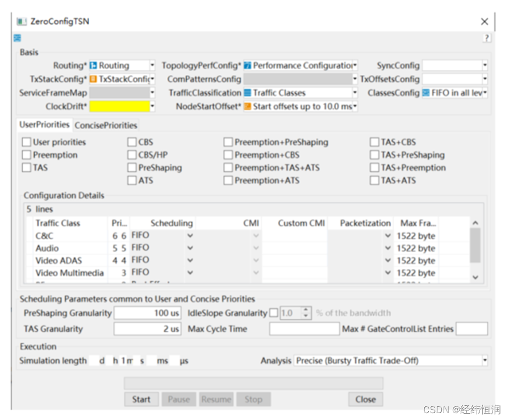509x420 pixels.
Task: Click the Traffic Classes icon
Action: tap(248, 93)
